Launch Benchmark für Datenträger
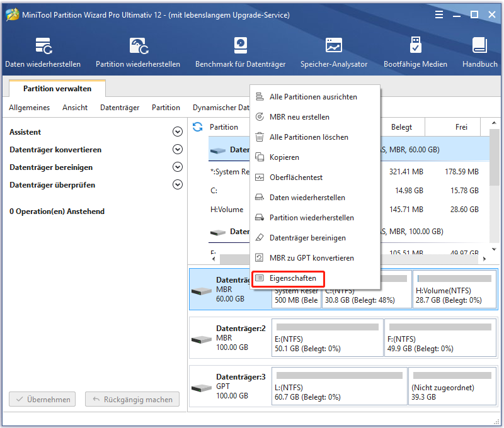The image size is (504, 428). [240, 52]
